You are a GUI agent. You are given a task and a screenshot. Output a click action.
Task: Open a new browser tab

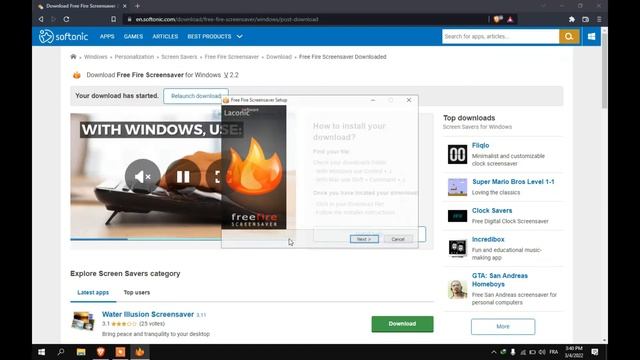coord(138,6)
